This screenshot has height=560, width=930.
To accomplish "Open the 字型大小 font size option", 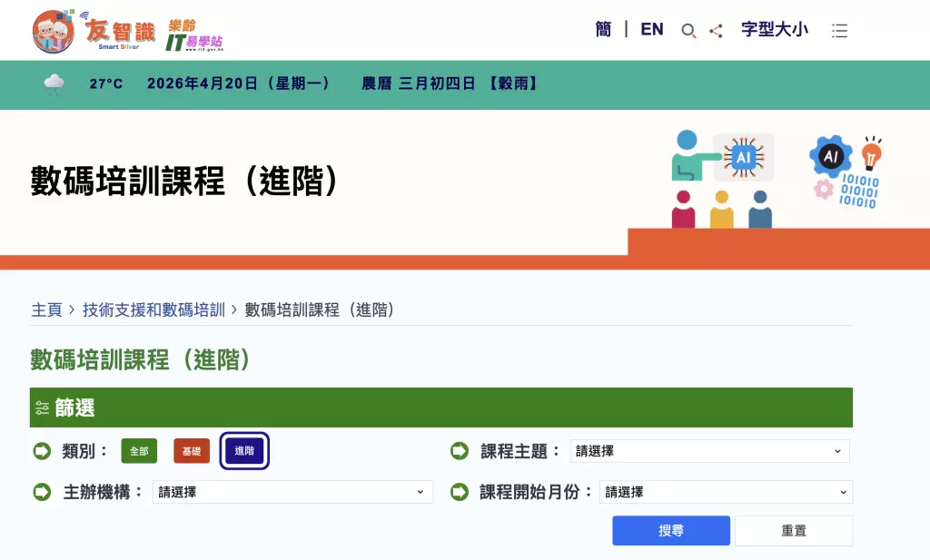I will coord(774,29).
